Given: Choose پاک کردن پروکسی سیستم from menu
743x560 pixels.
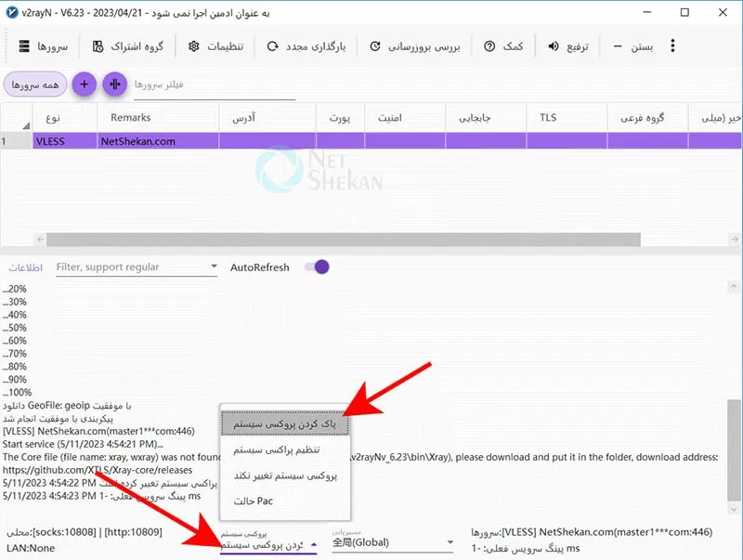Looking at the screenshot, I should pyautogui.click(x=285, y=423).
